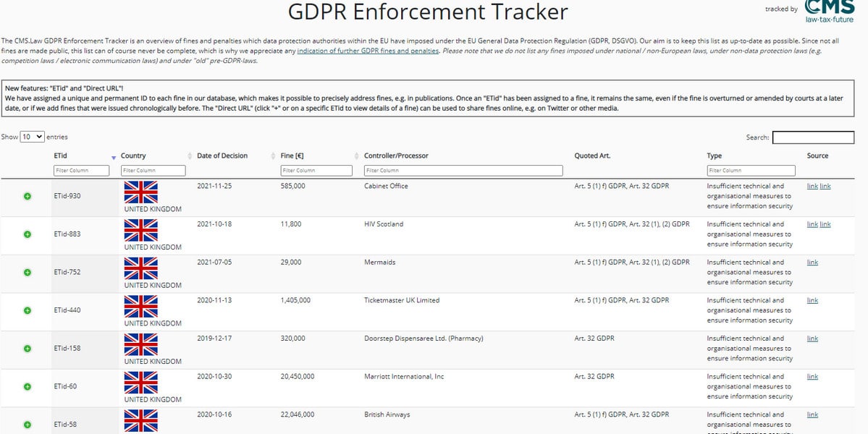Click the 22,046,000 fine amount
Viewport: 868px width, 434px height.
pos(298,415)
